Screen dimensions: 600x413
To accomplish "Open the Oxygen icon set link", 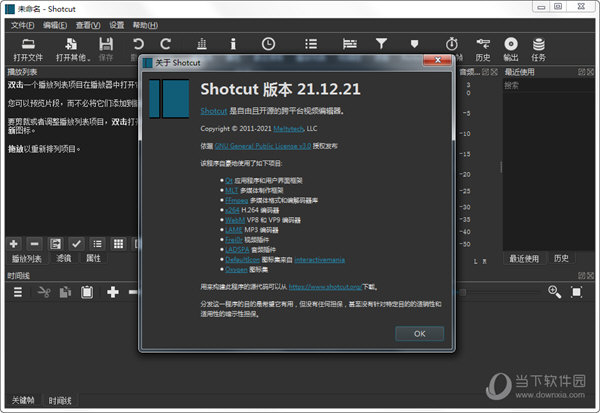I will (x=236, y=269).
